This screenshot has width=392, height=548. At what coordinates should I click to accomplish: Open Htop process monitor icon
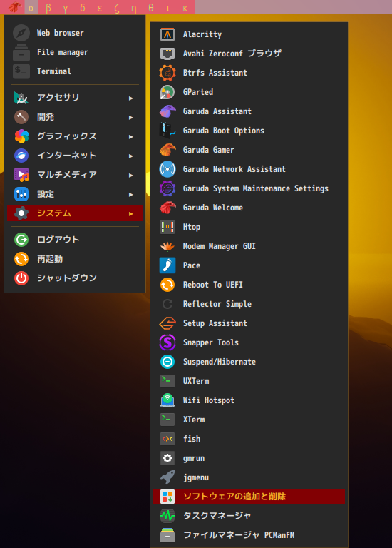pyautogui.click(x=167, y=227)
